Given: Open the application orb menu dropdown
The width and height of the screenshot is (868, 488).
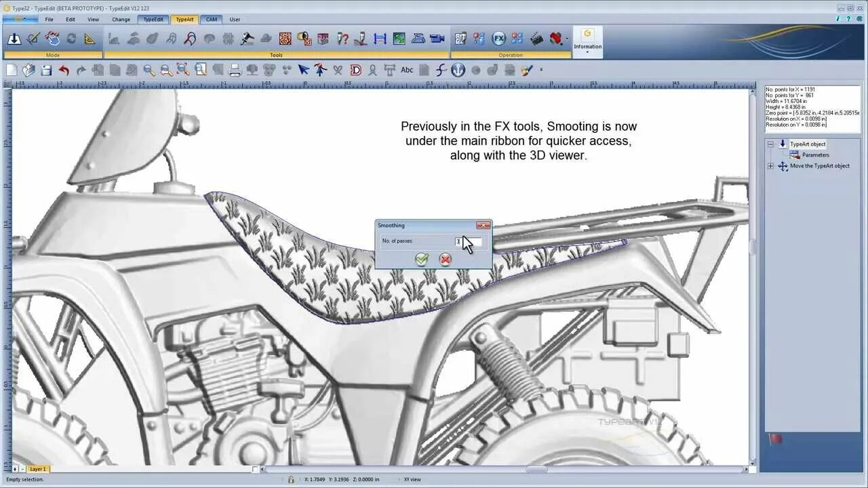Looking at the screenshot, I should 20,19.
